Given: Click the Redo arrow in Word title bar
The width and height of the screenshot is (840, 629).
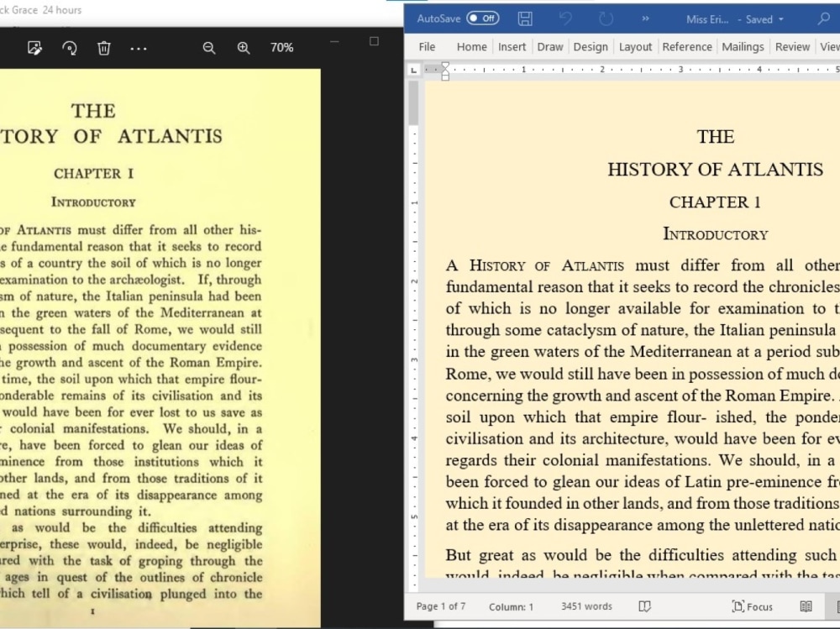Looking at the screenshot, I should (606, 18).
